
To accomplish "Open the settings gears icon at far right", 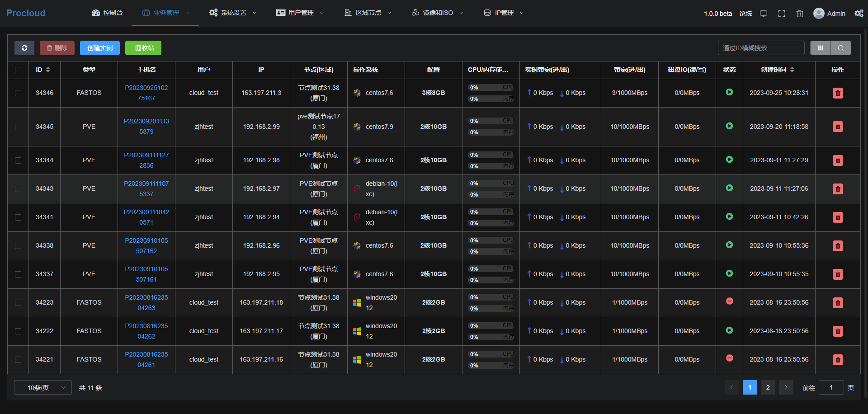I will click(x=859, y=14).
